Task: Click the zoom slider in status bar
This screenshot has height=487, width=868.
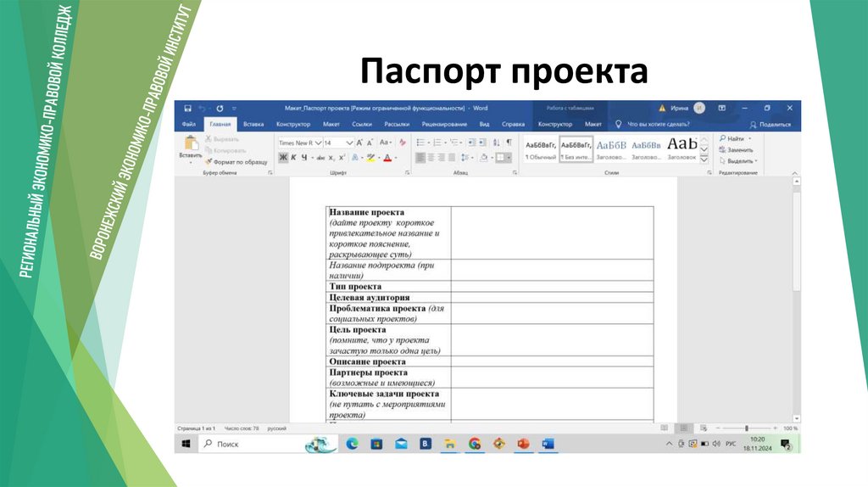Action: click(746, 428)
